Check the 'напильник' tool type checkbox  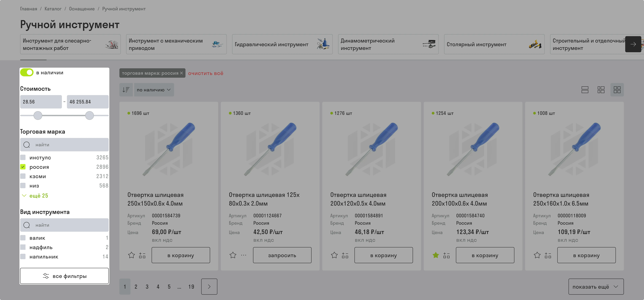pos(23,256)
